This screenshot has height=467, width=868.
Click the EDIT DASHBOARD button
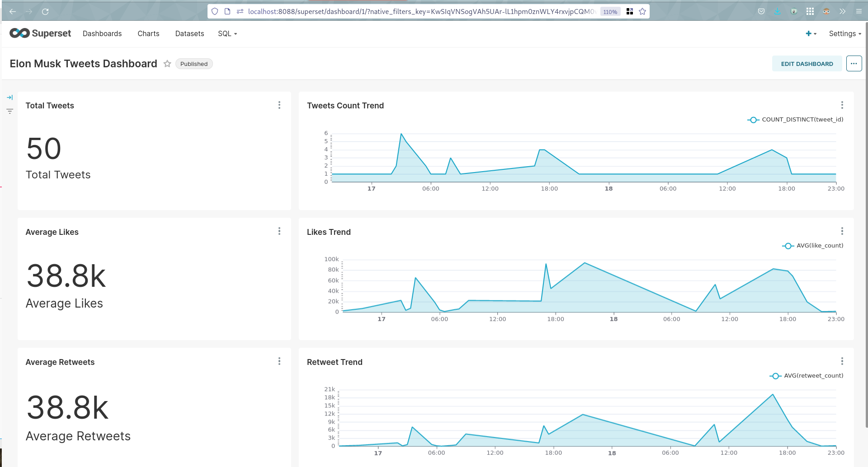[x=807, y=64]
